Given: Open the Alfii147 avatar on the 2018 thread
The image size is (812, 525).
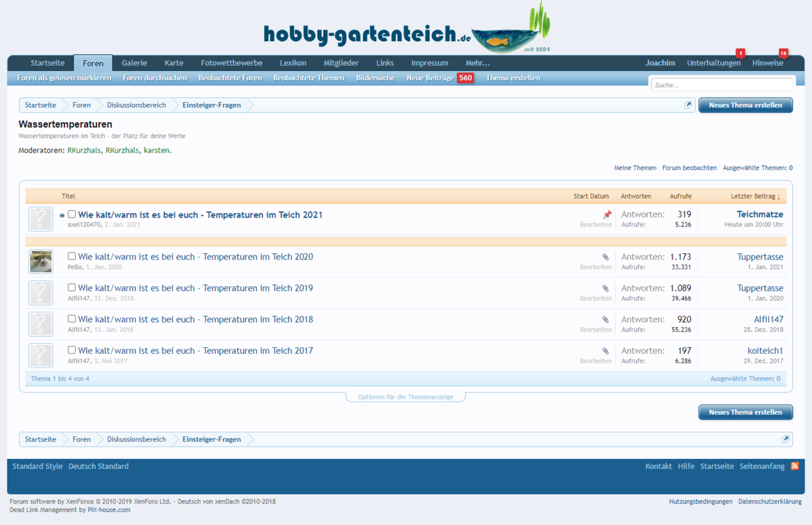Looking at the screenshot, I should pos(41,324).
